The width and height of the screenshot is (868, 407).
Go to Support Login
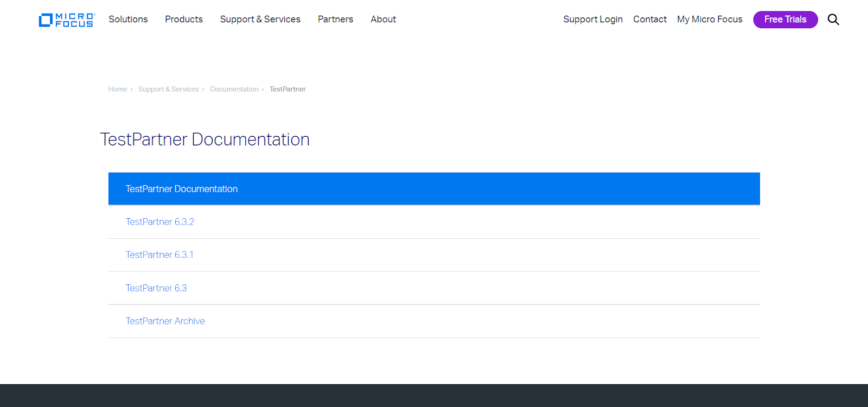[x=592, y=20]
